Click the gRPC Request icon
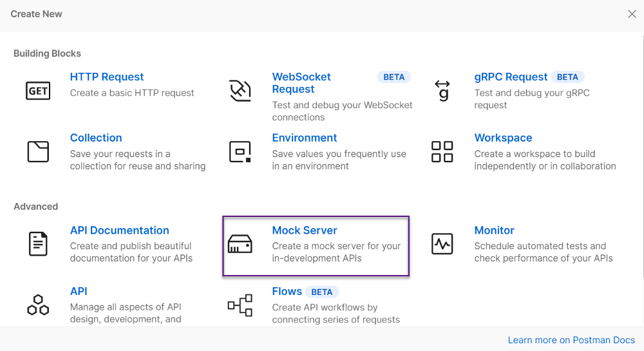This screenshot has width=644, height=351. [x=442, y=91]
